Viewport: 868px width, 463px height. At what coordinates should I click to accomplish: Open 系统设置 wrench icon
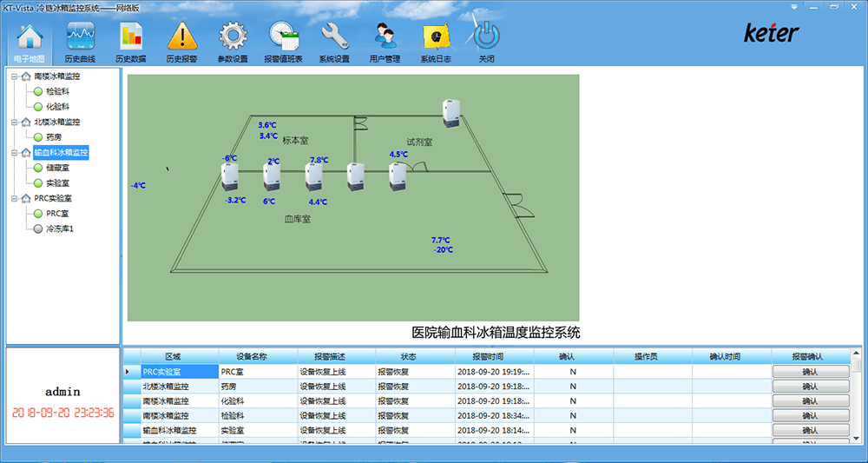(x=334, y=36)
